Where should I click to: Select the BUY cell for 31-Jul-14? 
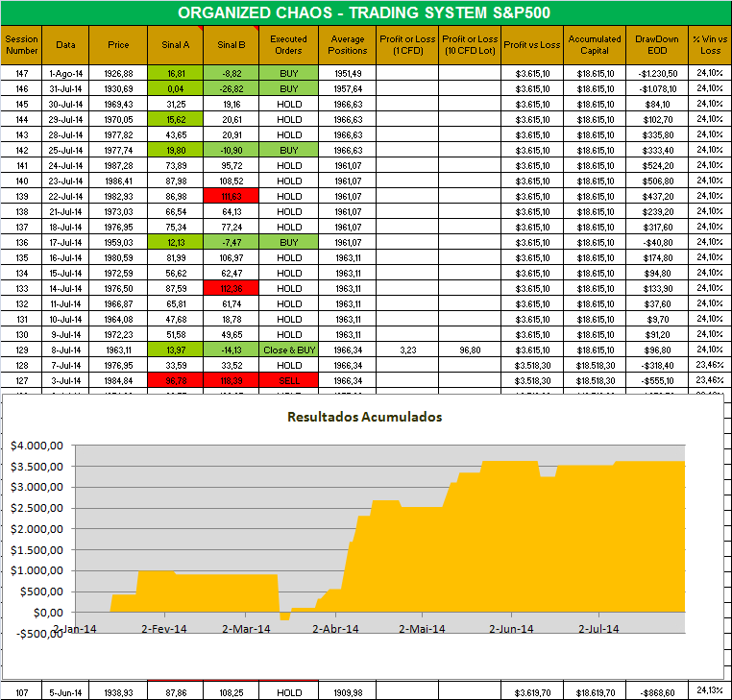288,88
